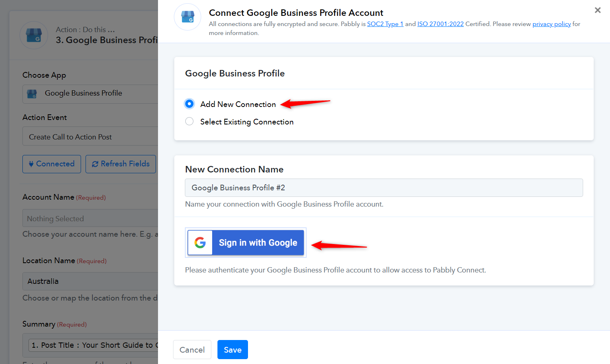
Task: Choose Select Existing Connection radio option
Action: (189, 122)
